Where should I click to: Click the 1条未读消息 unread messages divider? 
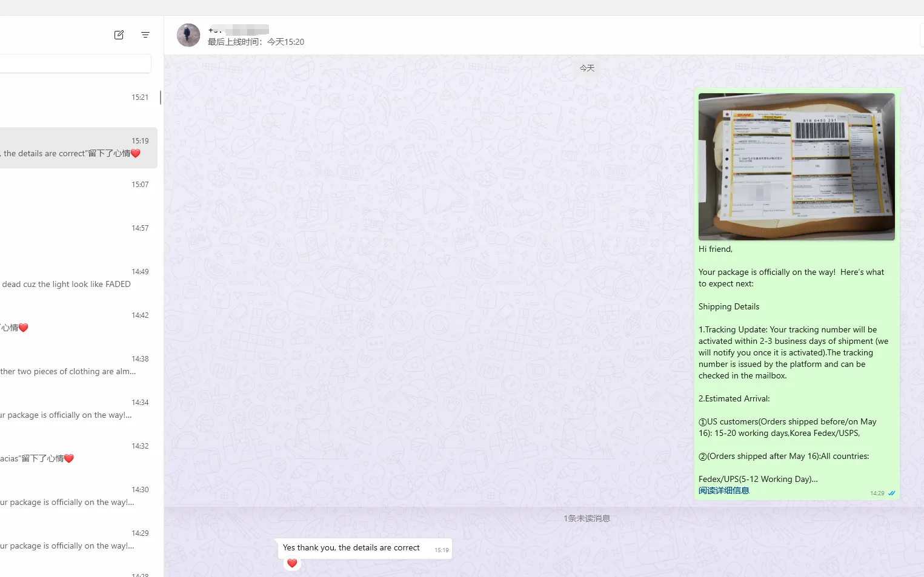pos(587,518)
